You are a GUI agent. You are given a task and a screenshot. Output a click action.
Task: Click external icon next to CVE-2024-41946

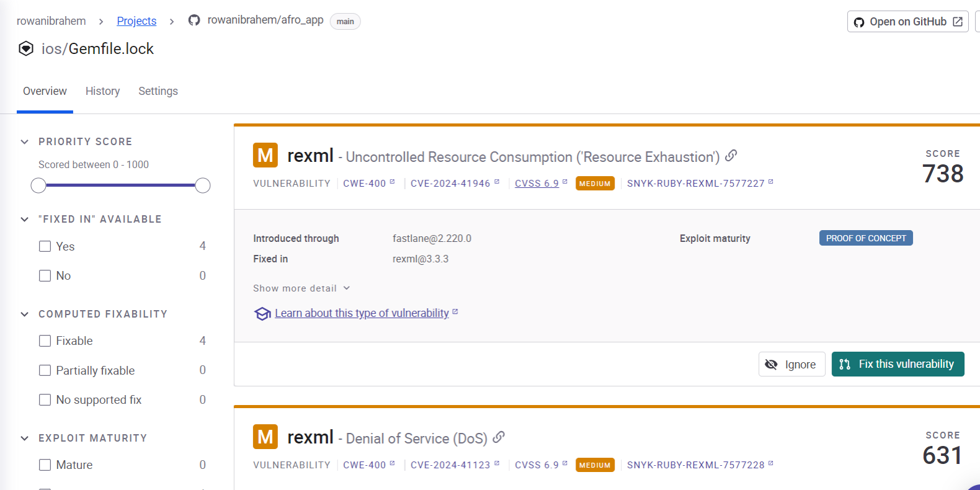497,182
